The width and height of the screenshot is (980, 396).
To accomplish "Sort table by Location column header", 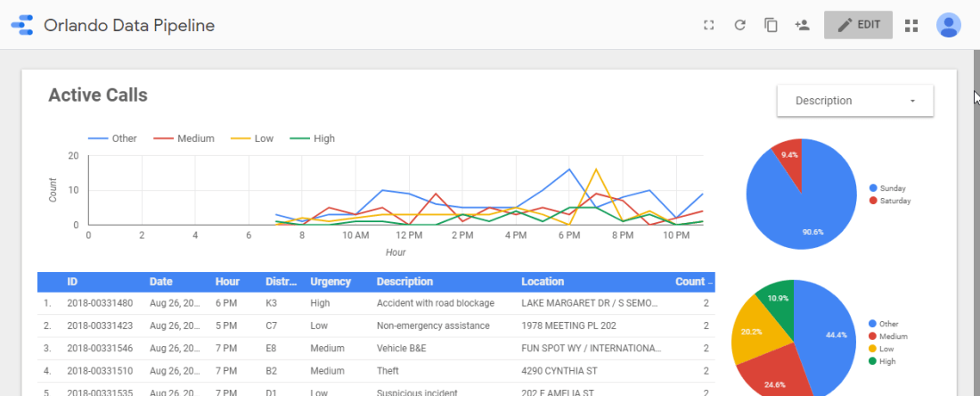I will [x=543, y=282].
